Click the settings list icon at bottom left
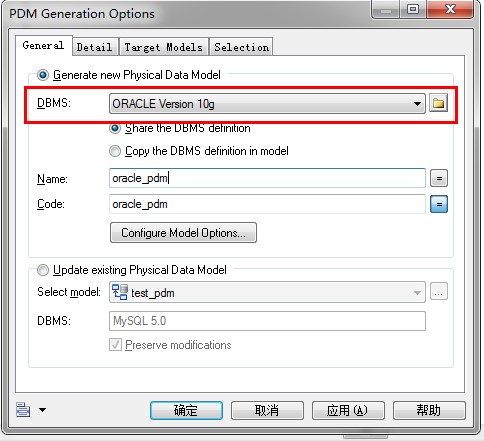Screen dimensions: 484x441 [x=23, y=410]
